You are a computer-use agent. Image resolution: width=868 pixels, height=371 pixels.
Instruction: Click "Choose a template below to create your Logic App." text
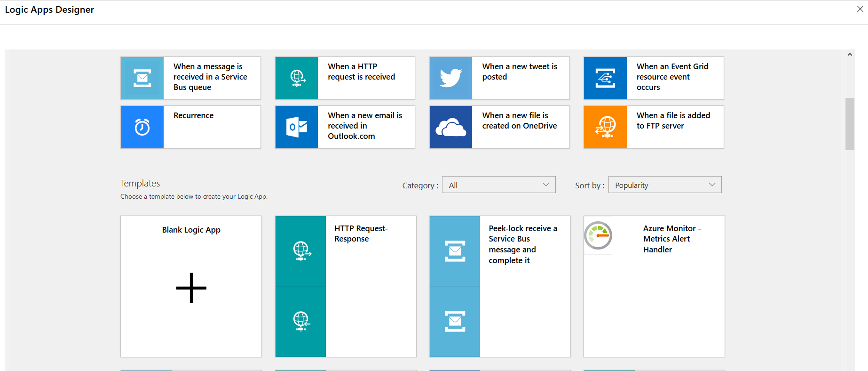194,196
